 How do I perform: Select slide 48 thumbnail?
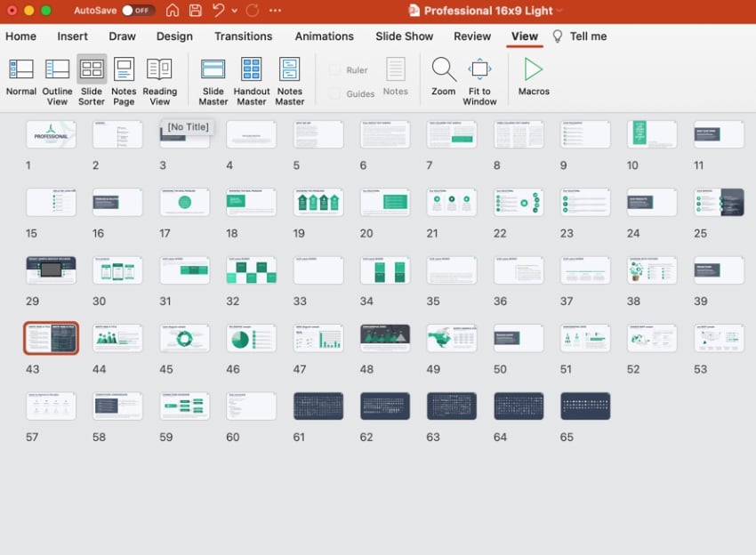pyautogui.click(x=385, y=338)
